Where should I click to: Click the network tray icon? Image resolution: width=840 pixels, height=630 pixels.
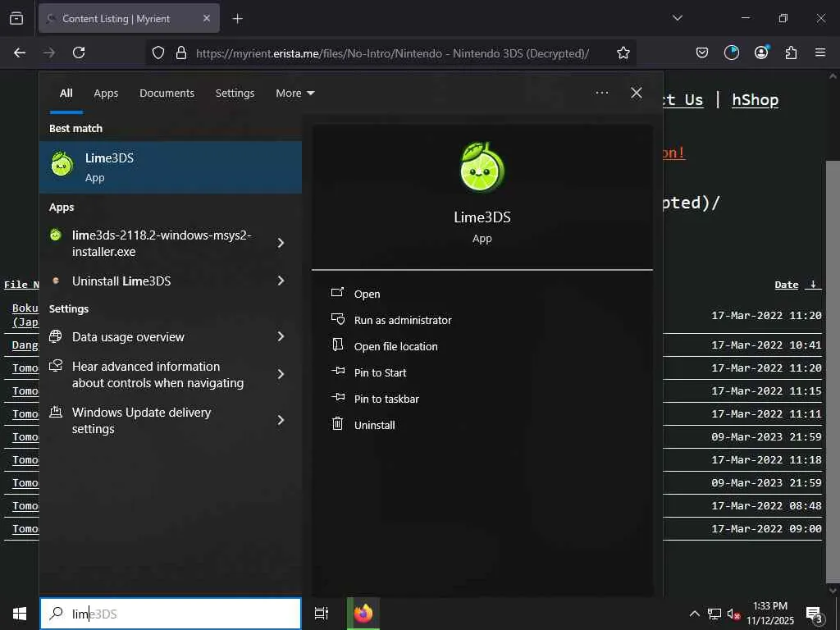[x=714, y=614]
